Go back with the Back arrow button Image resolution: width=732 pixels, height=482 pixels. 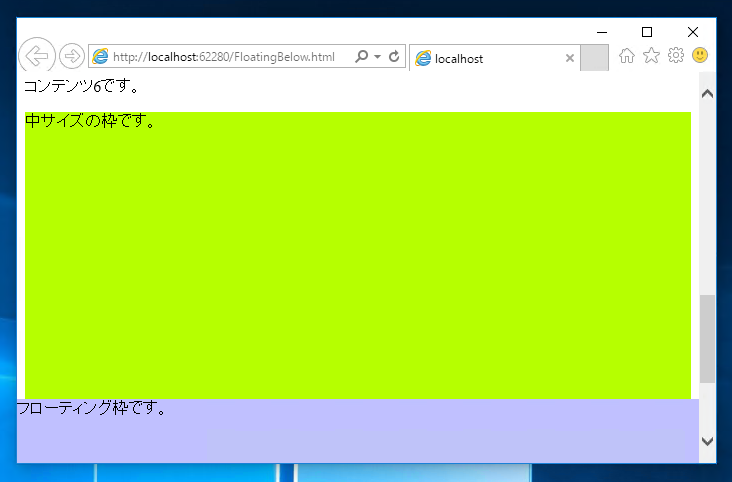point(37,56)
